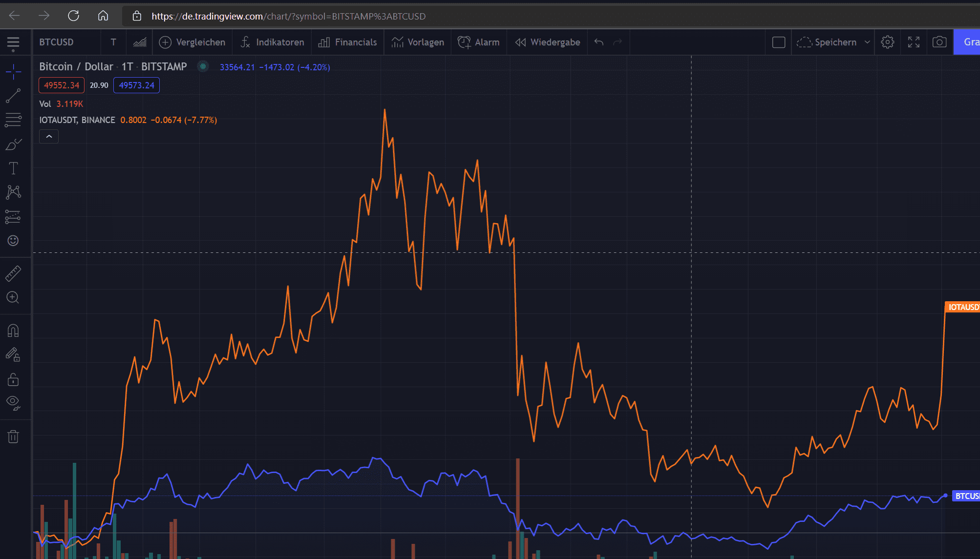Select the trend line drawing tool

[13, 96]
